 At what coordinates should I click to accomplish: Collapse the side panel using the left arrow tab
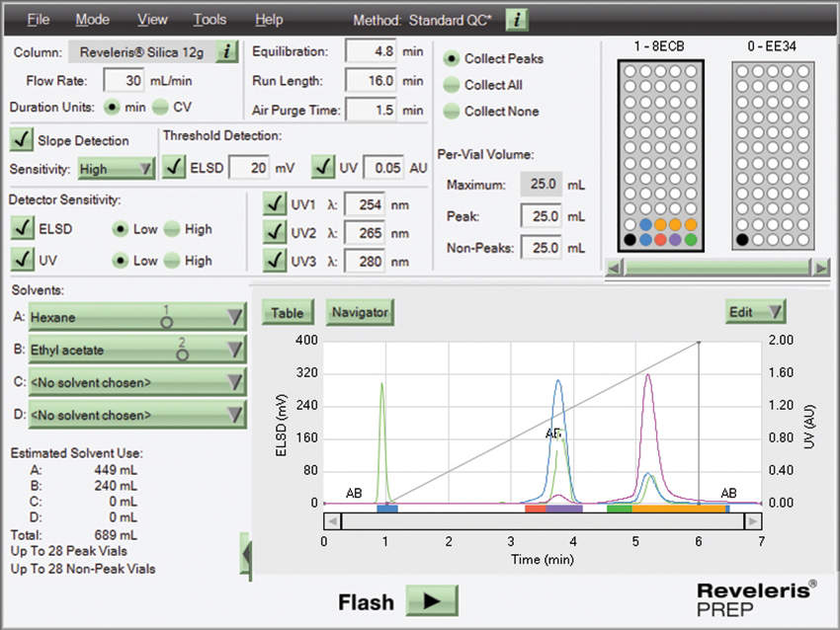pos(245,555)
